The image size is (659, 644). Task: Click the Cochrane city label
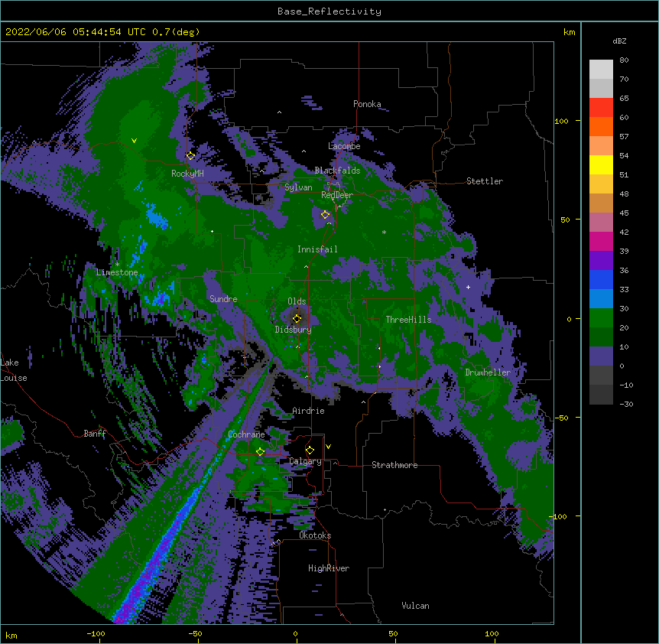[246, 434]
